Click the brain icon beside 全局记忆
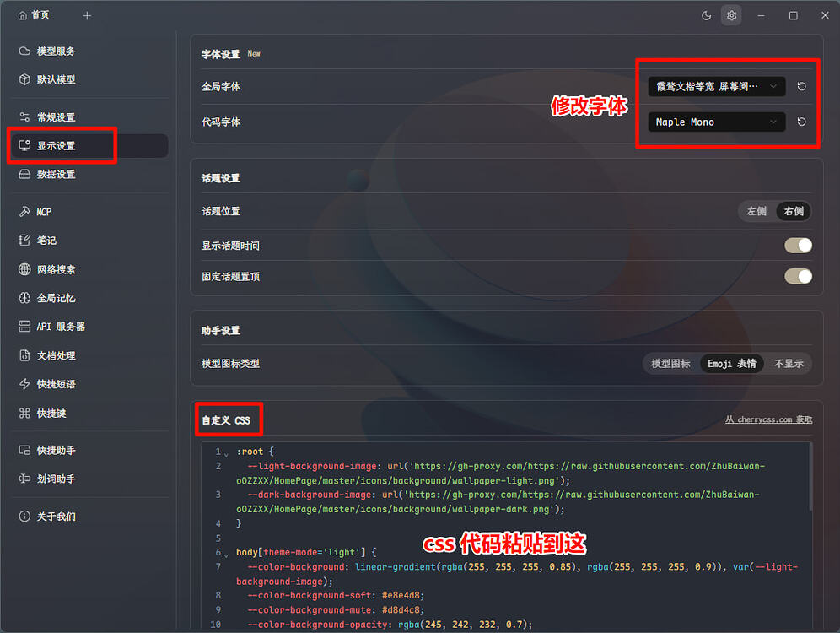This screenshot has width=840, height=633. tap(24, 297)
